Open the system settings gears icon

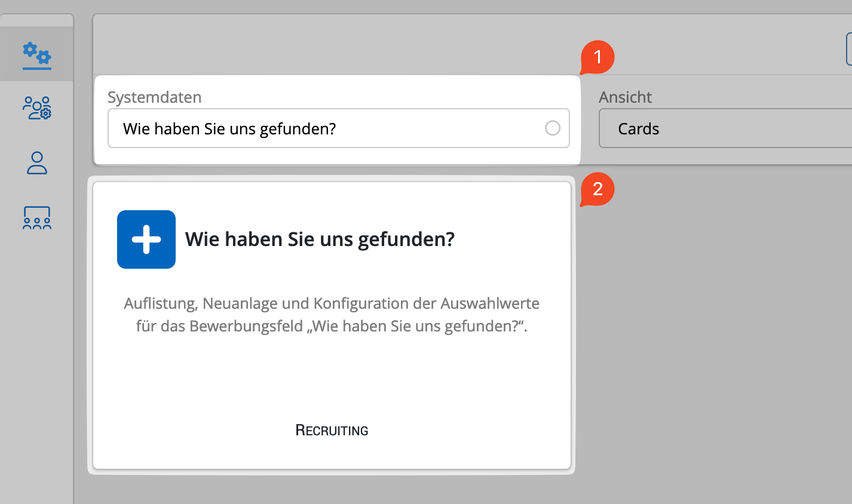(x=37, y=53)
